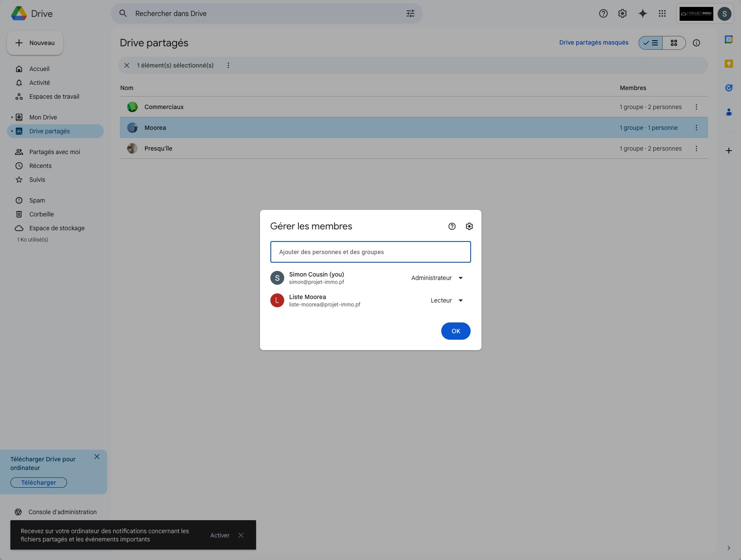Viewport: 741px width, 560px height.
Task: Open Gemini sparkle icon in top bar
Action: (643, 13)
